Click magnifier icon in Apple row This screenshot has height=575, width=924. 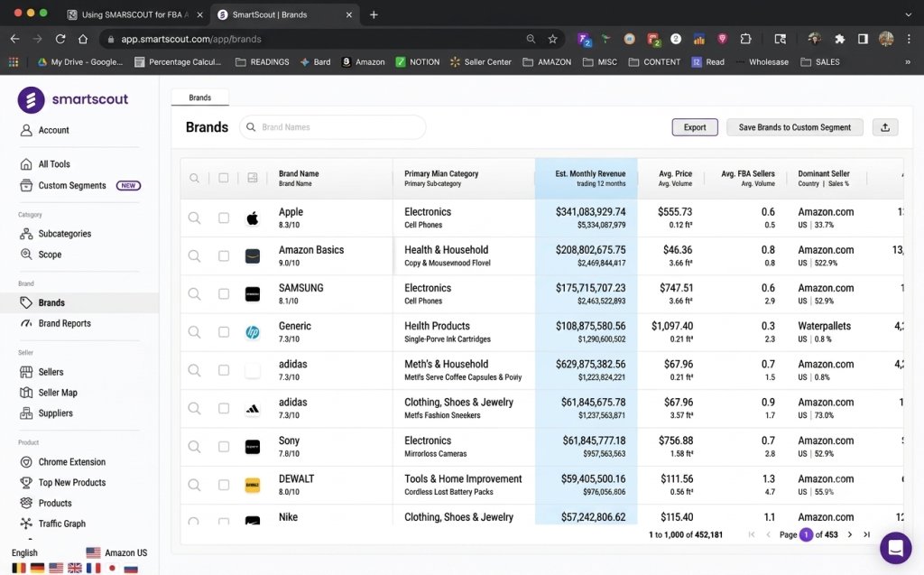click(194, 218)
